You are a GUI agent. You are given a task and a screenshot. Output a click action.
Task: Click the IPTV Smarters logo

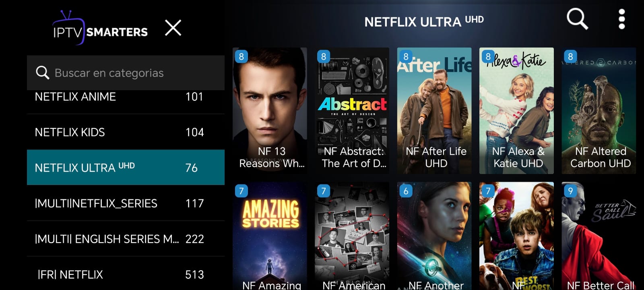(x=100, y=28)
